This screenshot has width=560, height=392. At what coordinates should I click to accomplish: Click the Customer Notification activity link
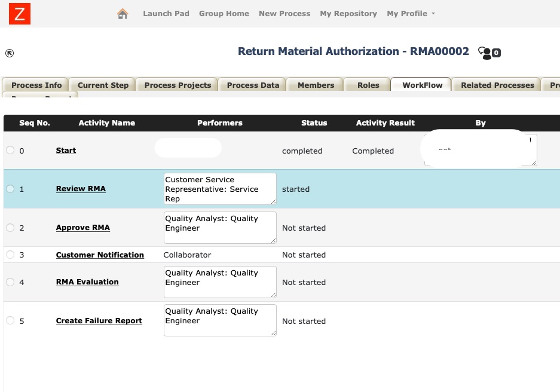point(100,255)
